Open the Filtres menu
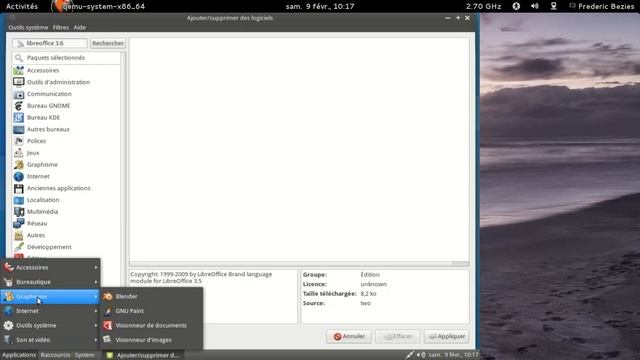Image resolution: width=640 pixels, height=360 pixels. click(x=61, y=27)
